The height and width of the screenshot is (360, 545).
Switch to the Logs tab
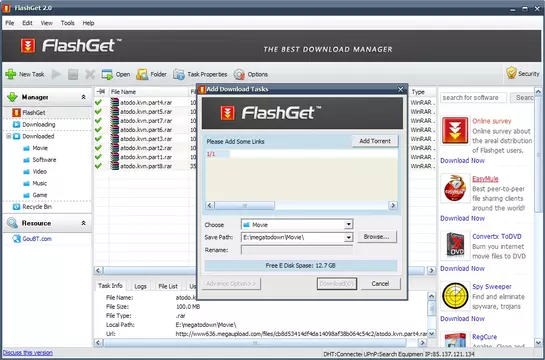pos(140,286)
